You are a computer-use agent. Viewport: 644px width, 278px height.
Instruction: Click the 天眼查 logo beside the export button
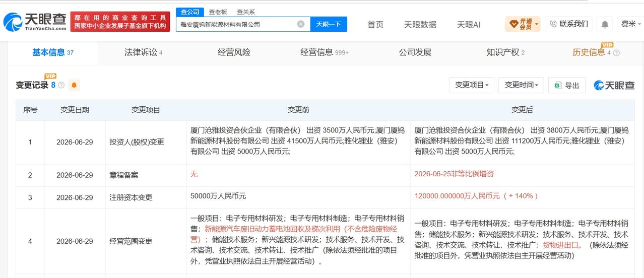click(614, 85)
